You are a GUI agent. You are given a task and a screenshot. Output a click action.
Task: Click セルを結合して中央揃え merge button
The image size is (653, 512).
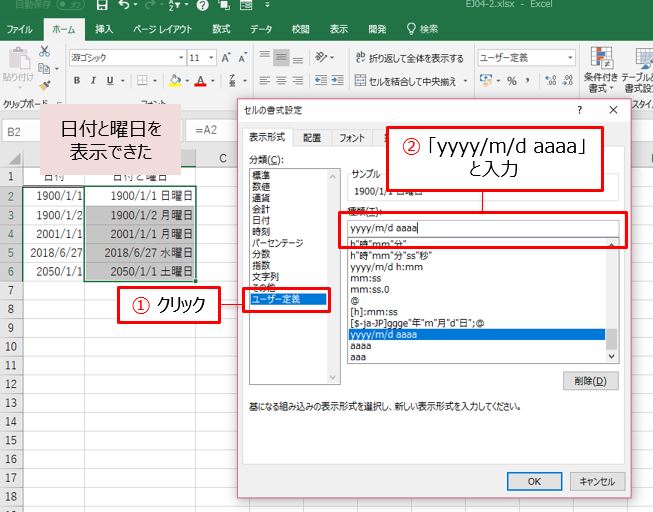405,81
